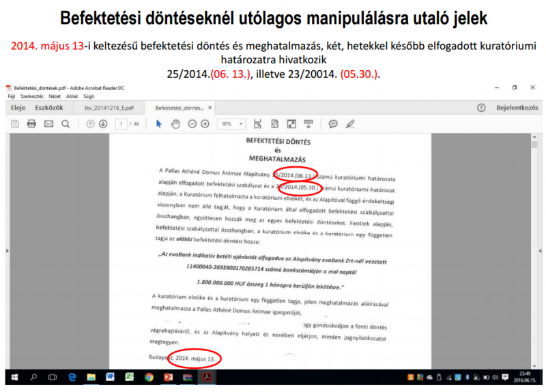Switch to PowerPoint on taskbar
The width and height of the screenshot is (546, 392).
click(168, 377)
